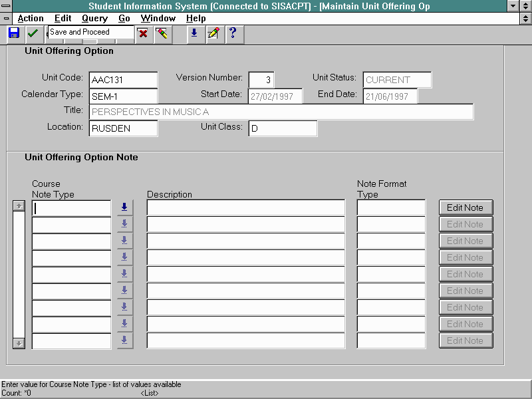Open the Query menu
Screen dimensions: 532x399
pyautogui.click(x=94, y=19)
